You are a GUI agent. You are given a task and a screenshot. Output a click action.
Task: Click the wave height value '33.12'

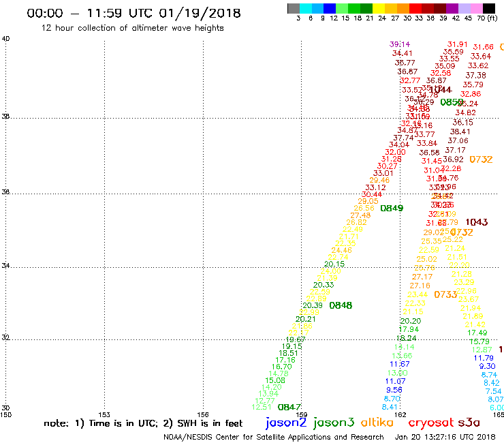(375, 187)
